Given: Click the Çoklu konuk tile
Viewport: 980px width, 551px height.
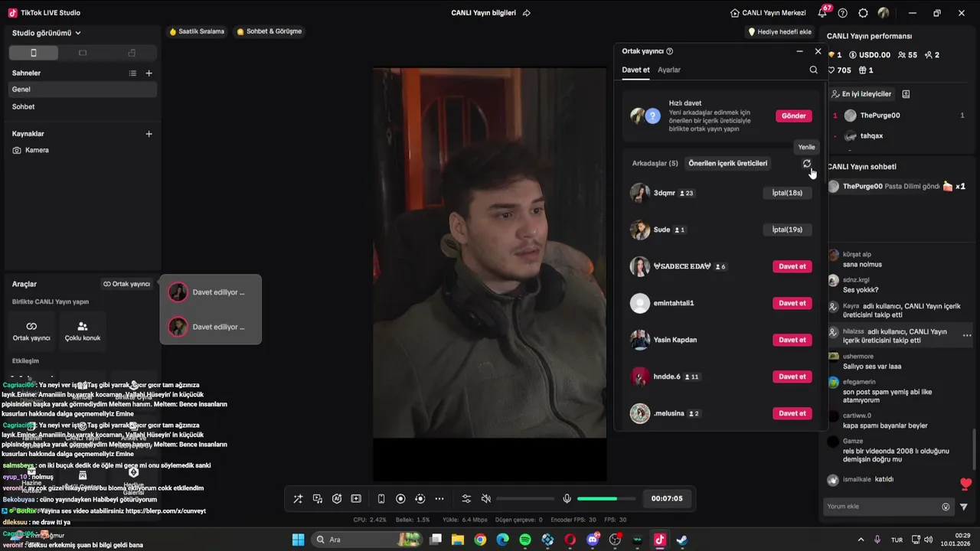Looking at the screenshot, I should [83, 331].
